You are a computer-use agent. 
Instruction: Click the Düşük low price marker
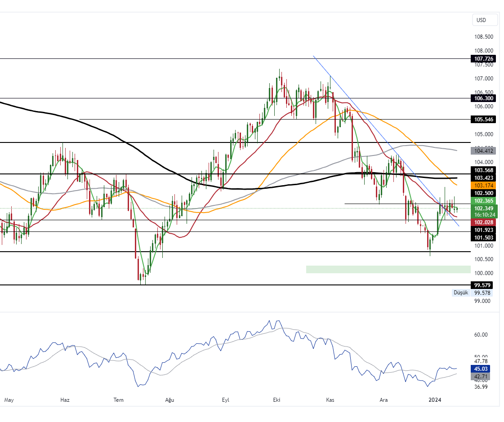(460, 293)
